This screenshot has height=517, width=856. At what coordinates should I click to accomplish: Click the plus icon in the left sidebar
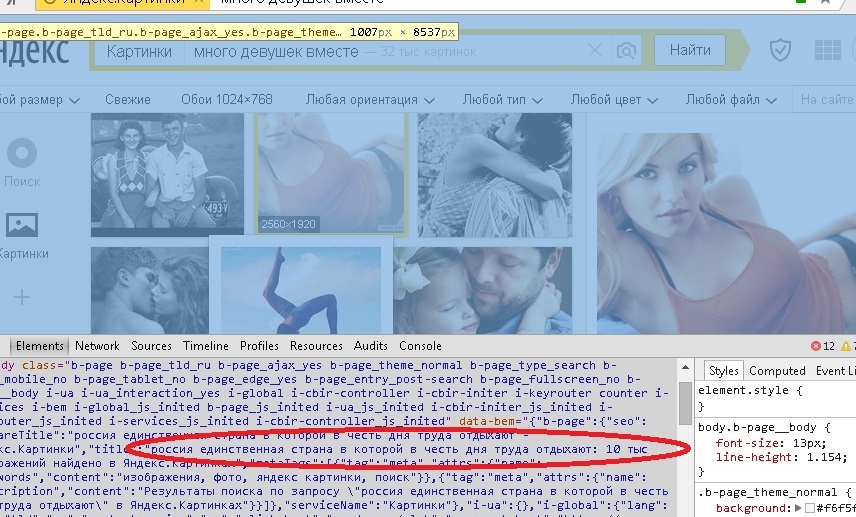coord(22,297)
